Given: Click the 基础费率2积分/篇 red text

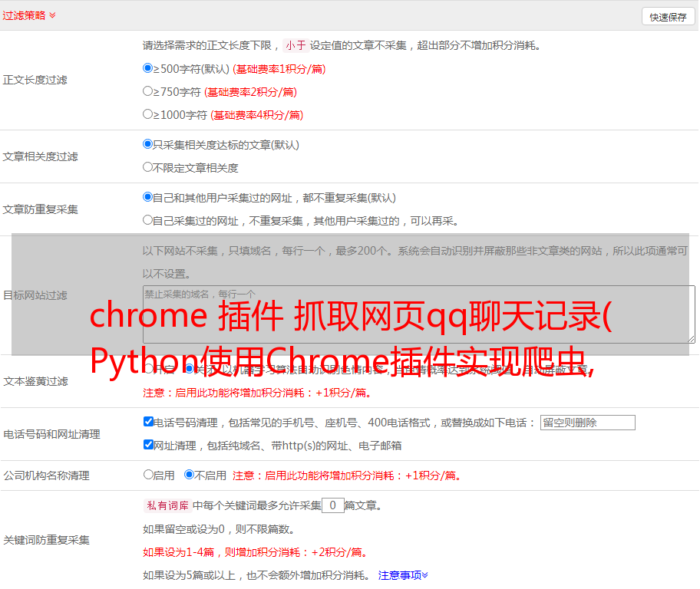Looking at the screenshot, I should 250,92.
